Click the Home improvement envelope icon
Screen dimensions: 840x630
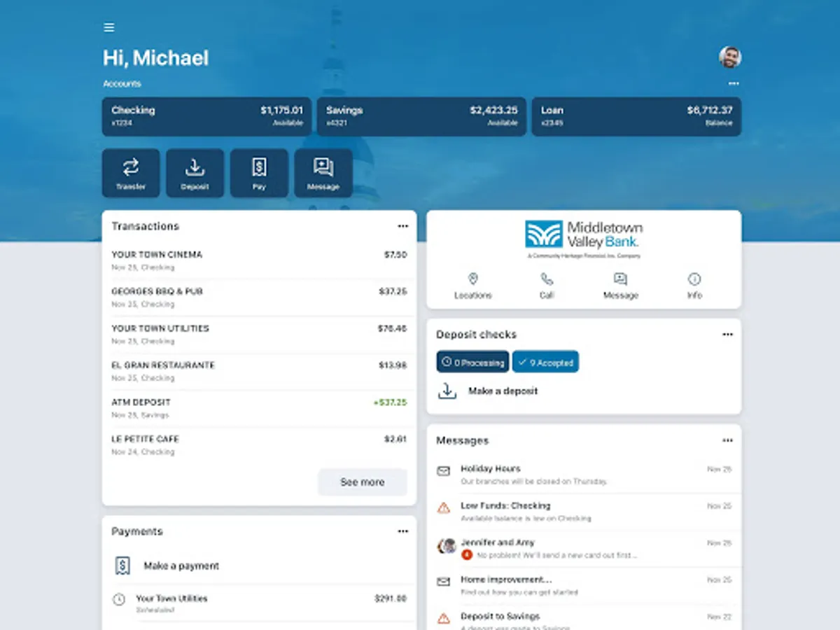pyautogui.click(x=444, y=582)
